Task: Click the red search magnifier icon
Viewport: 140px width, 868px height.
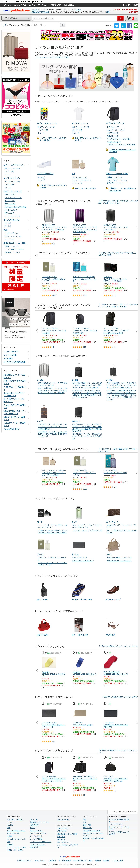Action: point(120,18)
